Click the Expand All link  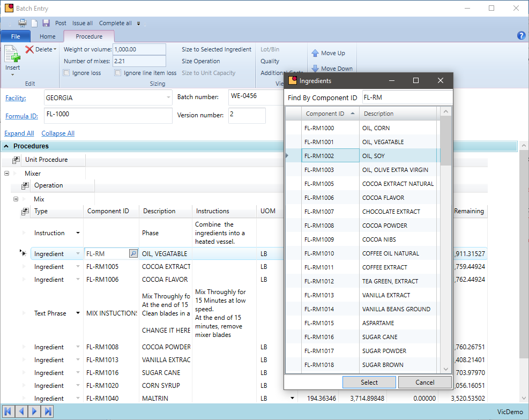tap(19, 133)
